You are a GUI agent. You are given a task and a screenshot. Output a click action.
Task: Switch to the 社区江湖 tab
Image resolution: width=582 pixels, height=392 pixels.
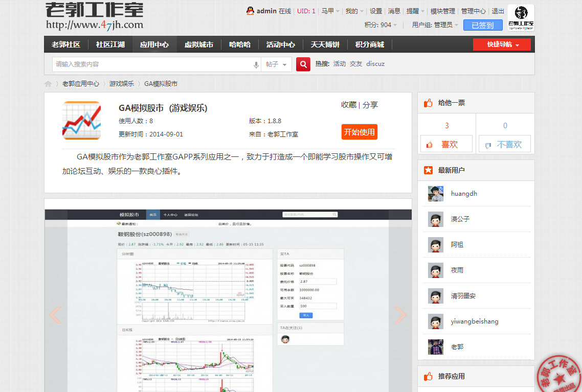[x=109, y=44]
